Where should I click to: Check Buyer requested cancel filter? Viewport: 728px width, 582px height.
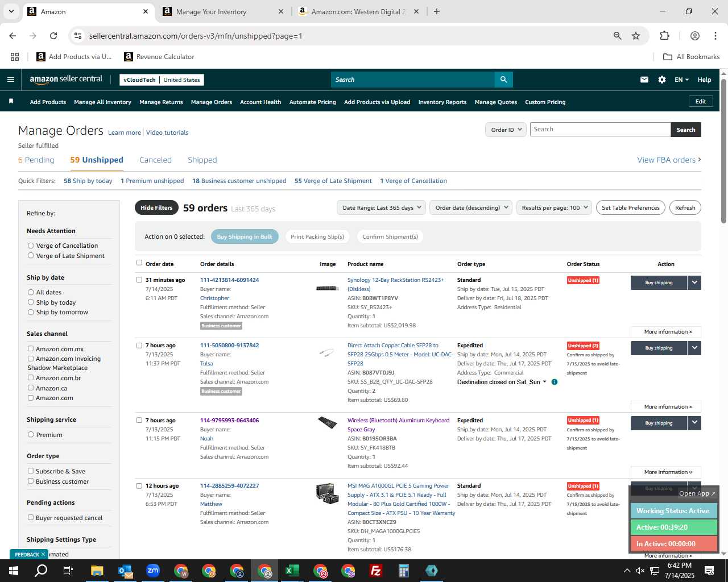coord(31,518)
